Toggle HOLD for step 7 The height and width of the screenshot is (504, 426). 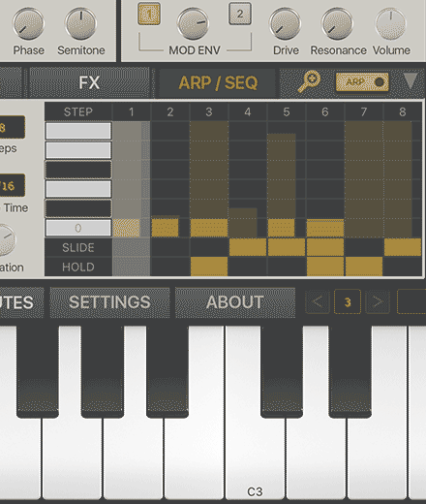[x=364, y=267]
